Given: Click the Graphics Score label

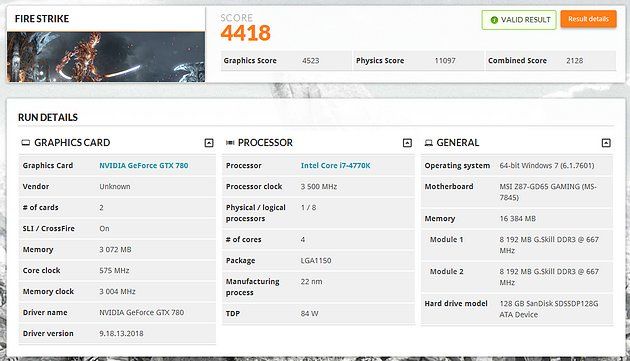Looking at the screenshot, I should [250, 61].
